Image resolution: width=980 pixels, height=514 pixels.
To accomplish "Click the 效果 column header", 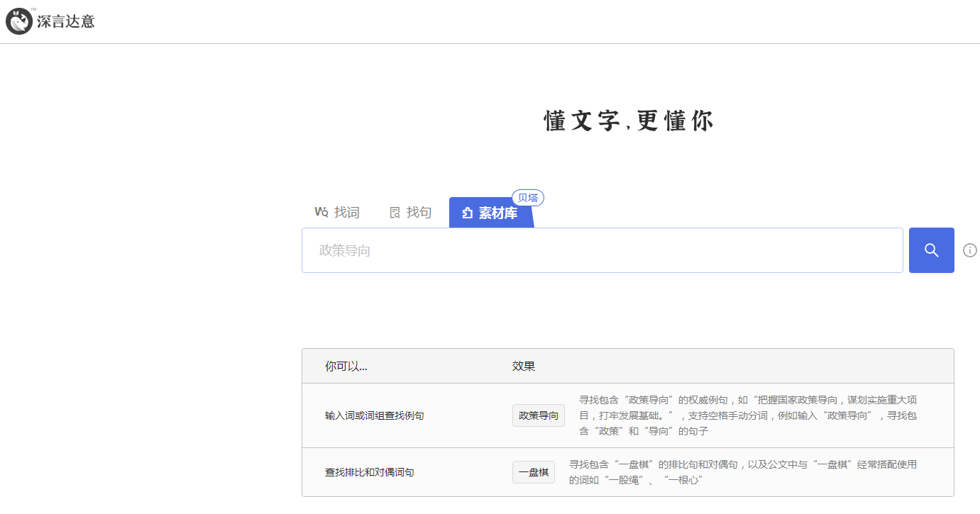I will point(523,367).
